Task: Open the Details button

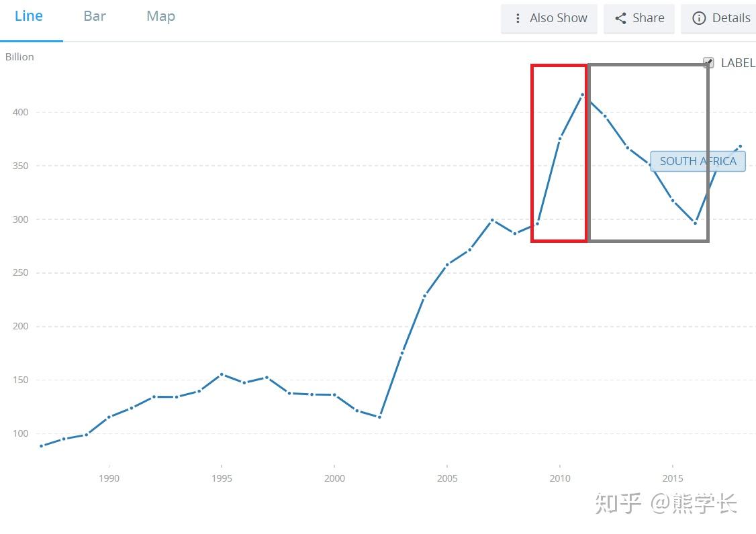Action: [x=718, y=18]
